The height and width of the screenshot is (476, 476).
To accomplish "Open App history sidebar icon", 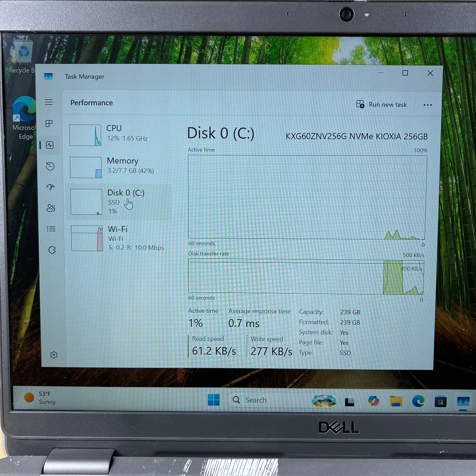I will click(50, 166).
